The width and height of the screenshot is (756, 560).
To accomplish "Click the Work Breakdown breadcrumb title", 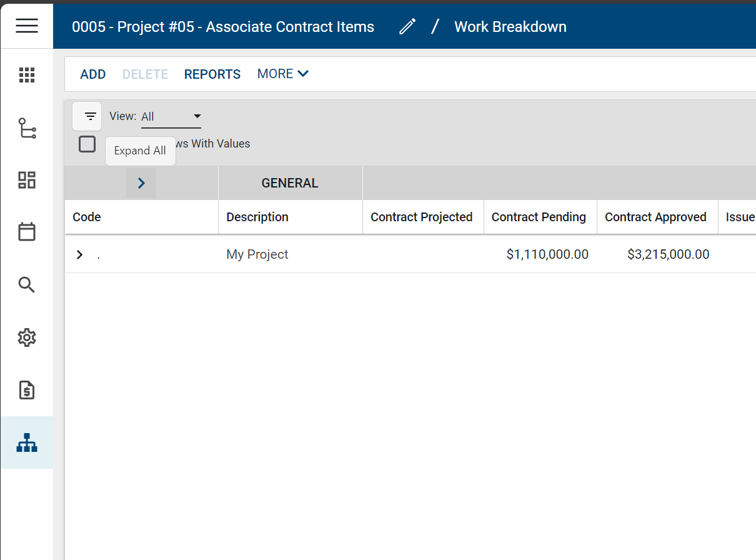I will [510, 27].
